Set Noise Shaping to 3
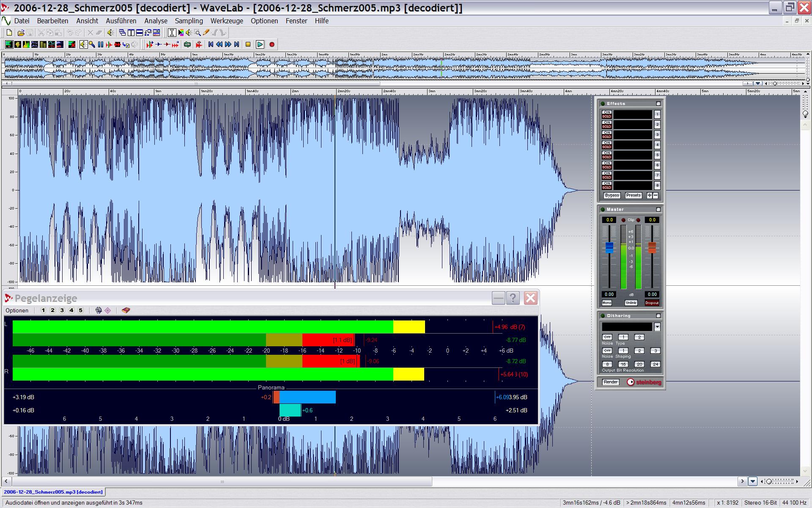 [x=655, y=351]
